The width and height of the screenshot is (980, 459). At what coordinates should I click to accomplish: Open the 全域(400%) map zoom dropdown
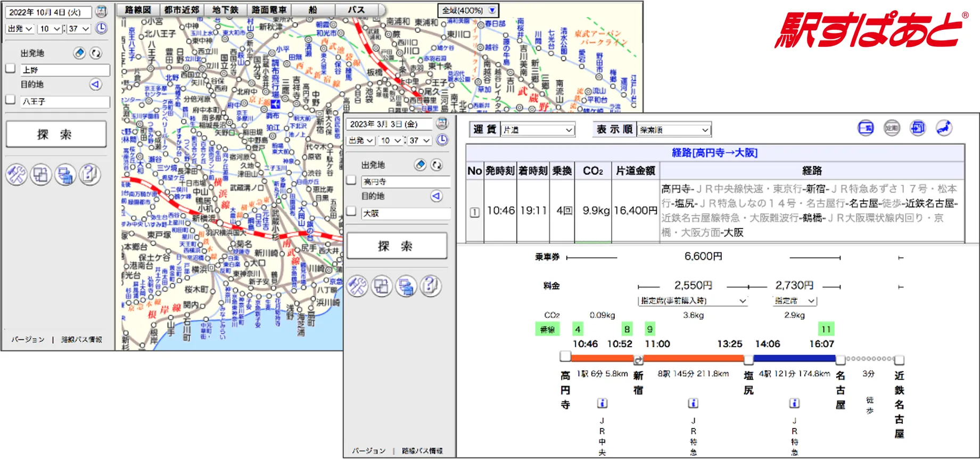click(x=468, y=10)
